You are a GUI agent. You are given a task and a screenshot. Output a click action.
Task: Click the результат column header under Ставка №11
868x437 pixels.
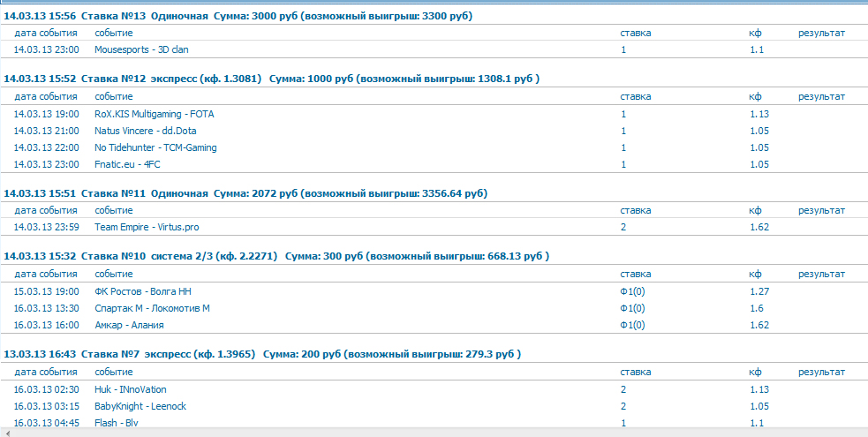coord(821,210)
